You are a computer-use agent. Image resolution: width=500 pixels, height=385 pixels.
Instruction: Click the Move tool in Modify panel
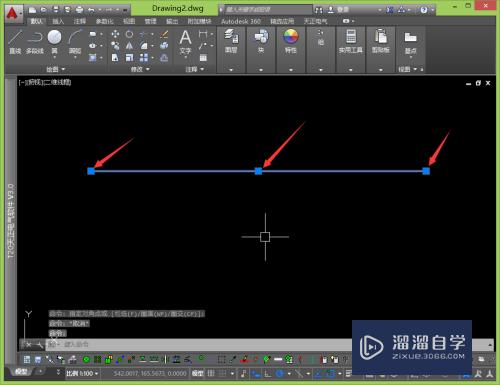click(x=115, y=34)
